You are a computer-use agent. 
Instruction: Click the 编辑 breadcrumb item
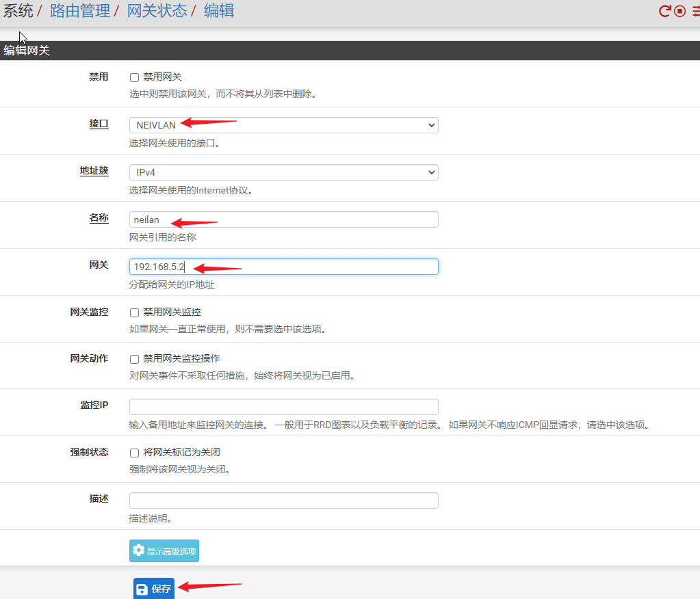tap(219, 11)
